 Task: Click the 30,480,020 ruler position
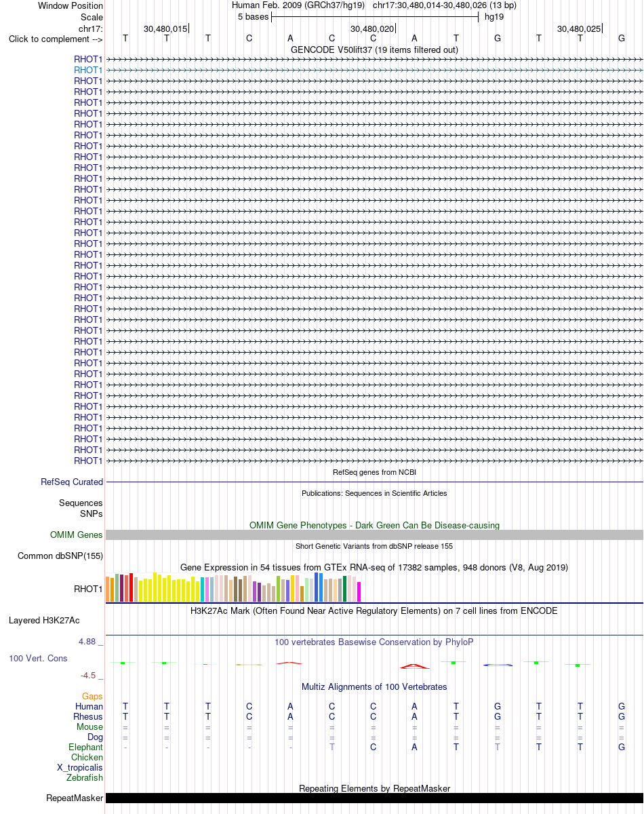(372, 28)
